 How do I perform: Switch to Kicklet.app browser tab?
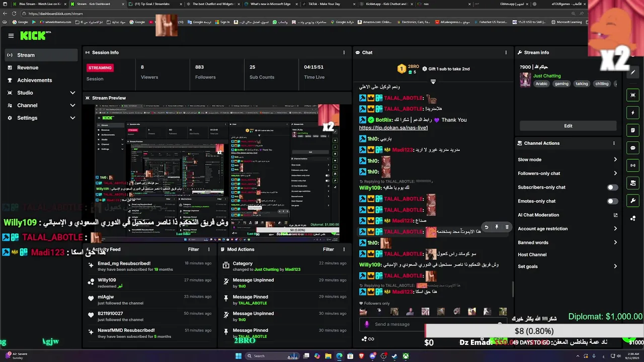(385, 4)
